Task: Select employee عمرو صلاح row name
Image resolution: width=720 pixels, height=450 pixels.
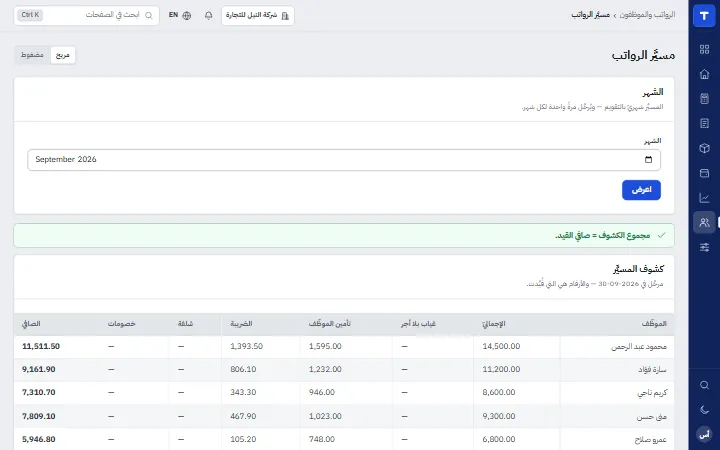Action: coord(651,439)
